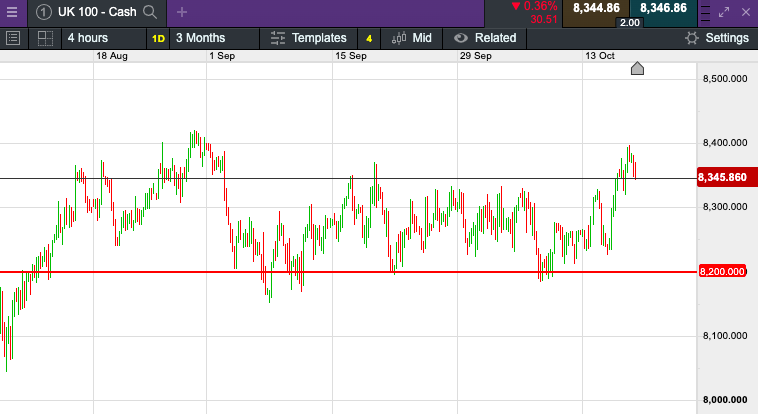This screenshot has width=758, height=414.
Task: Click the 8,100.000 price axis label
Action: [x=725, y=336]
